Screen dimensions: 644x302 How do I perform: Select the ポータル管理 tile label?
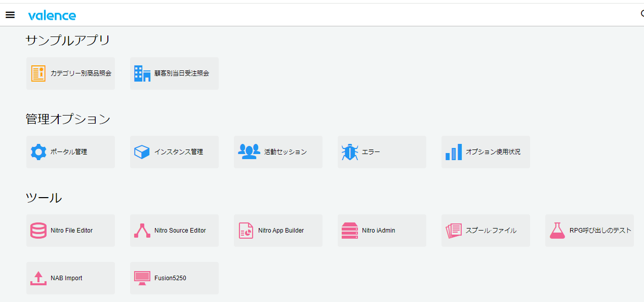coord(69,152)
